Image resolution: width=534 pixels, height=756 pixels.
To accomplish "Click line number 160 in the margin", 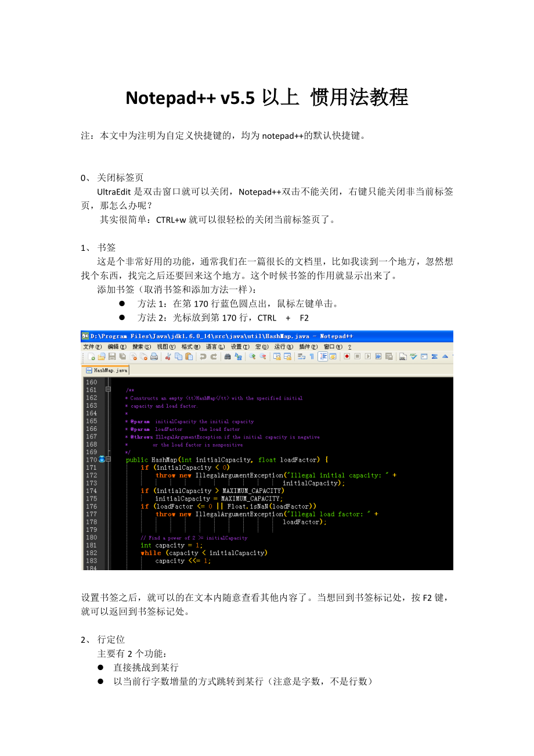I will (91, 382).
